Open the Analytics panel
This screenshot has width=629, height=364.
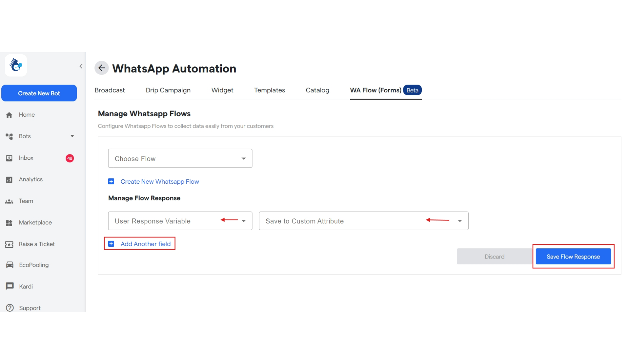(x=9, y=179)
